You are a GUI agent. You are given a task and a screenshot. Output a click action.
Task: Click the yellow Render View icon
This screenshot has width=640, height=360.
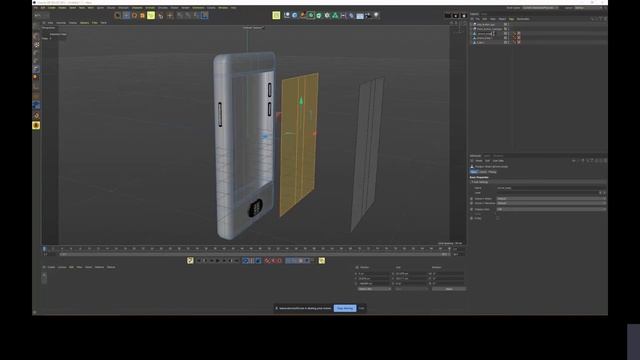tap(276, 16)
